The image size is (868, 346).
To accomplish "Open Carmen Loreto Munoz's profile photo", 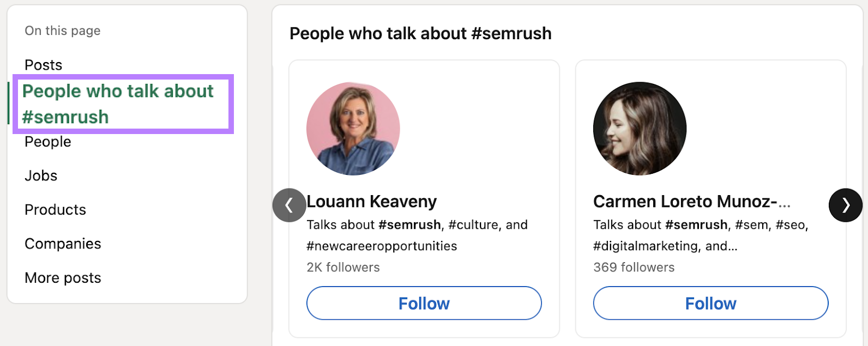I will (639, 128).
